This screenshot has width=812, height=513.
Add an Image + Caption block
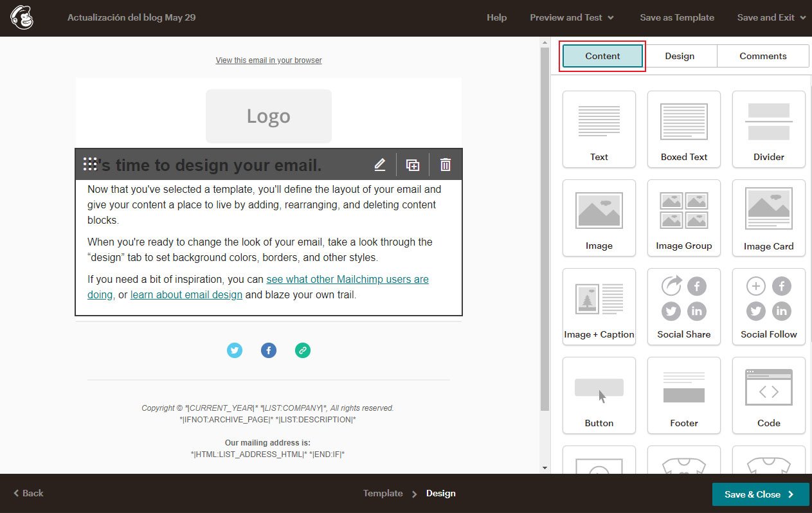click(599, 307)
